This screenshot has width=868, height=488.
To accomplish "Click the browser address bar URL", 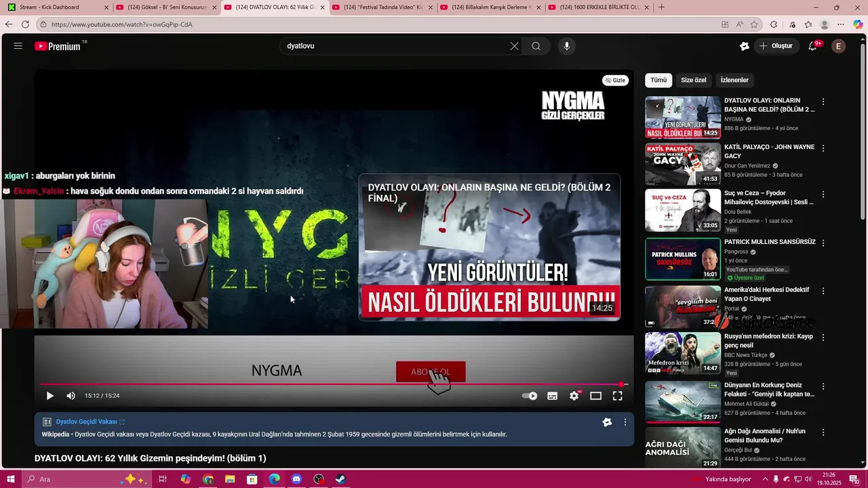I will coord(121,24).
